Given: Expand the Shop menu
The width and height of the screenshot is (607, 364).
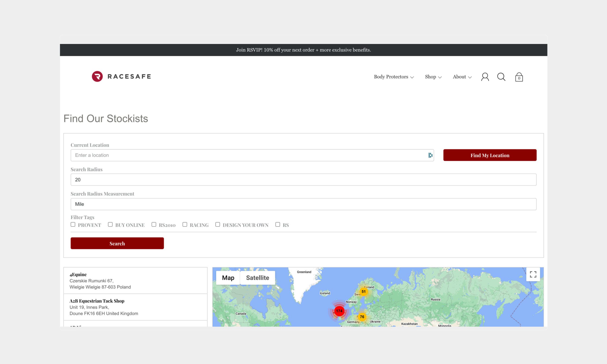Looking at the screenshot, I should coord(433,77).
